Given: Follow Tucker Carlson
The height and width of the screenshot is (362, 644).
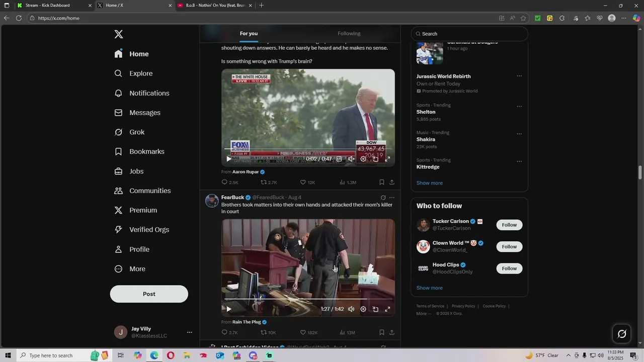Looking at the screenshot, I should pos(509,225).
